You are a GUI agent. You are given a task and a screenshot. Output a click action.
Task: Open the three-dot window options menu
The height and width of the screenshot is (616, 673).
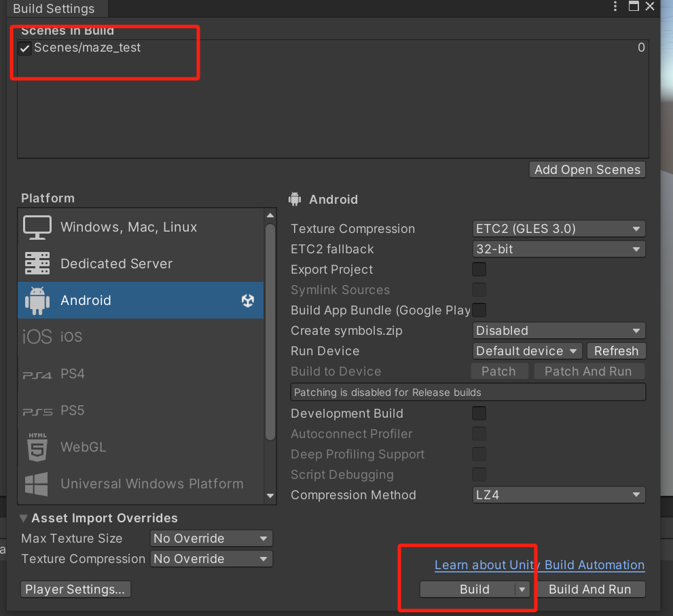pos(615,6)
